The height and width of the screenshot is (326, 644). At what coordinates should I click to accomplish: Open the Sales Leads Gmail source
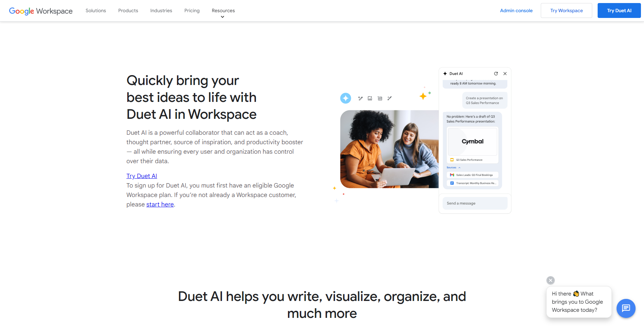(x=472, y=175)
